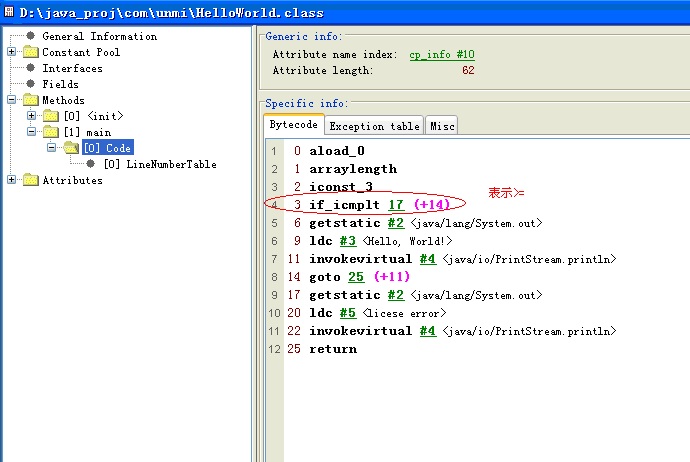The width and height of the screenshot is (690, 462).
Task: Expand the [0] <init> method node
Action: tap(32, 116)
